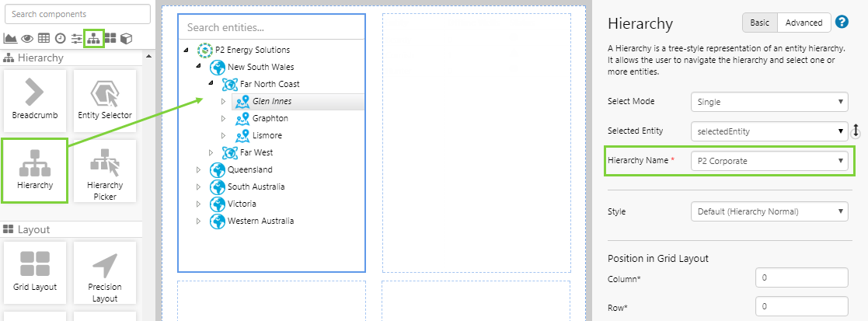868x321 pixels.
Task: Select Graphton text in tree
Action: 270,119
